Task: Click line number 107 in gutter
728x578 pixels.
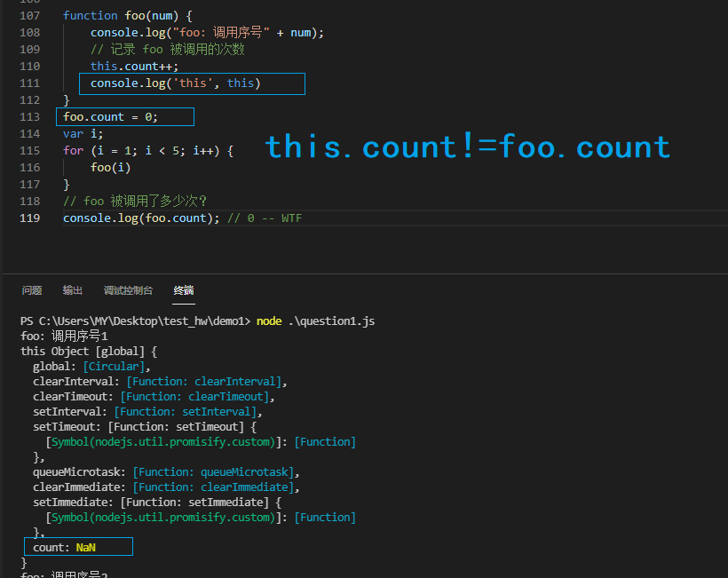Action: [x=29, y=16]
